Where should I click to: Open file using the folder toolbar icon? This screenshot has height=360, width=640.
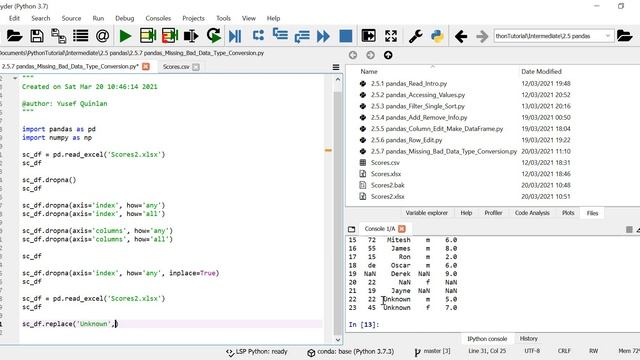tap(14, 36)
